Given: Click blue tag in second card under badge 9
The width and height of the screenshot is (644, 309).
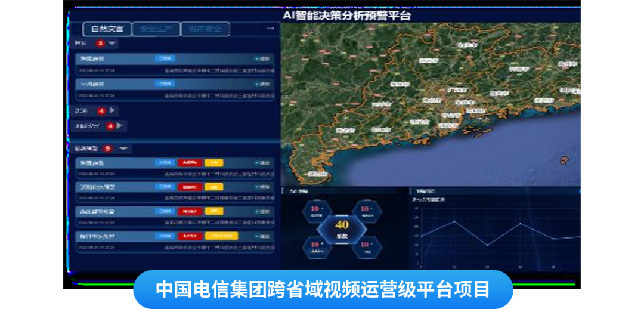Looking at the screenshot, I should click(x=165, y=187).
